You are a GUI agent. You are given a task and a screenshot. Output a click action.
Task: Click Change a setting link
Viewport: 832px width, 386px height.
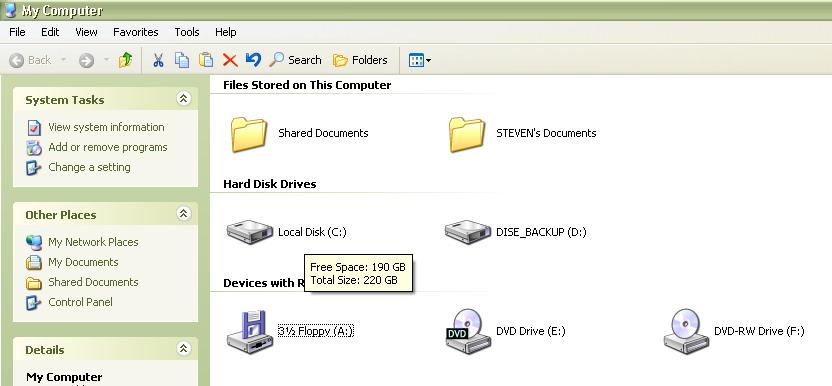click(89, 167)
